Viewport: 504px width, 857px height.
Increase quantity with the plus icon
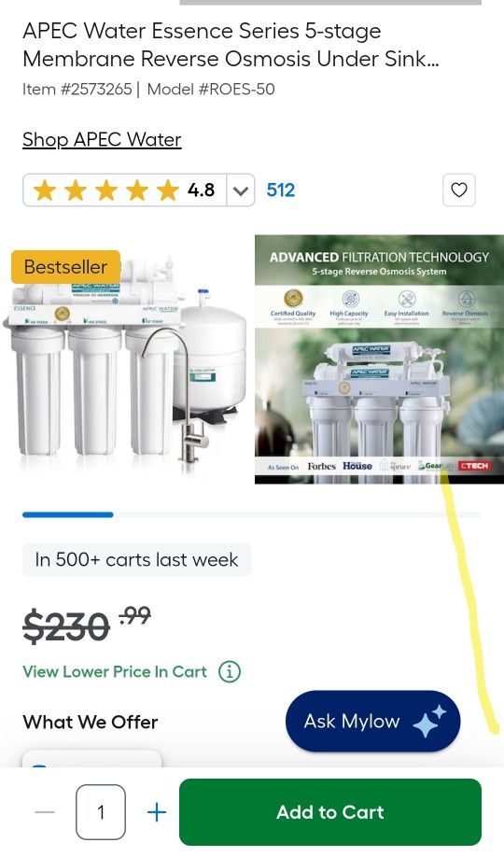157,812
